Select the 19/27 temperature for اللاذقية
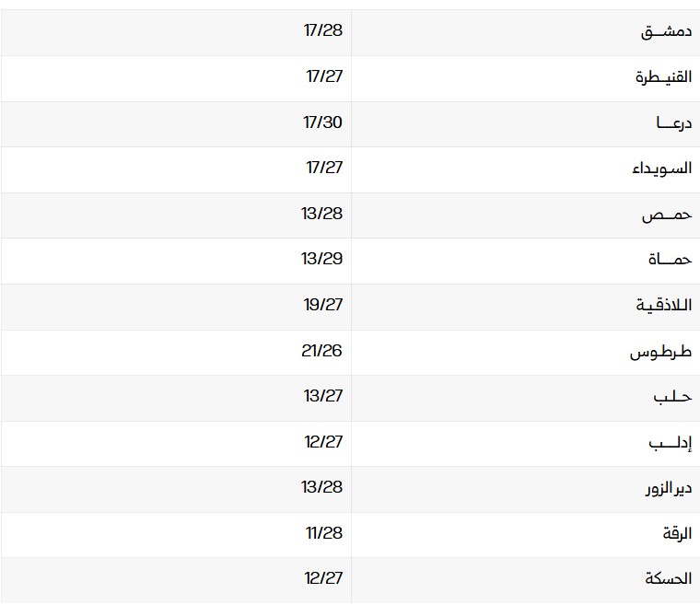The height and width of the screenshot is (605, 700). coord(322,305)
